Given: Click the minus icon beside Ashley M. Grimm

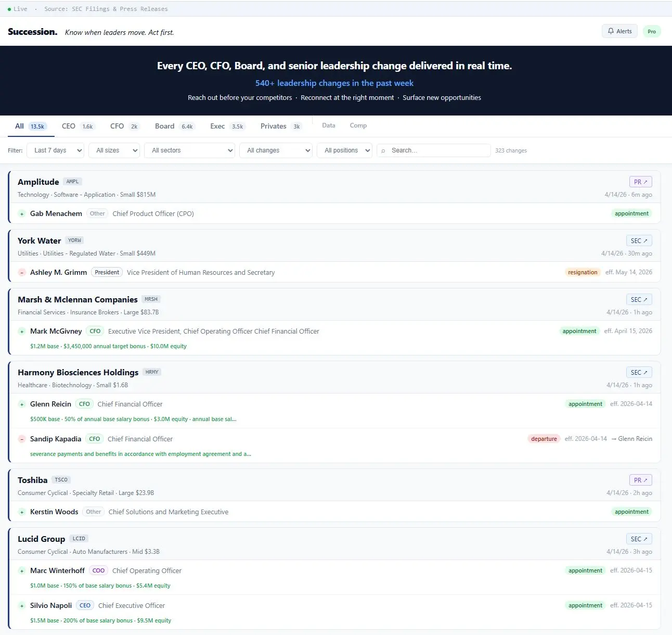Looking at the screenshot, I should click(x=22, y=273).
